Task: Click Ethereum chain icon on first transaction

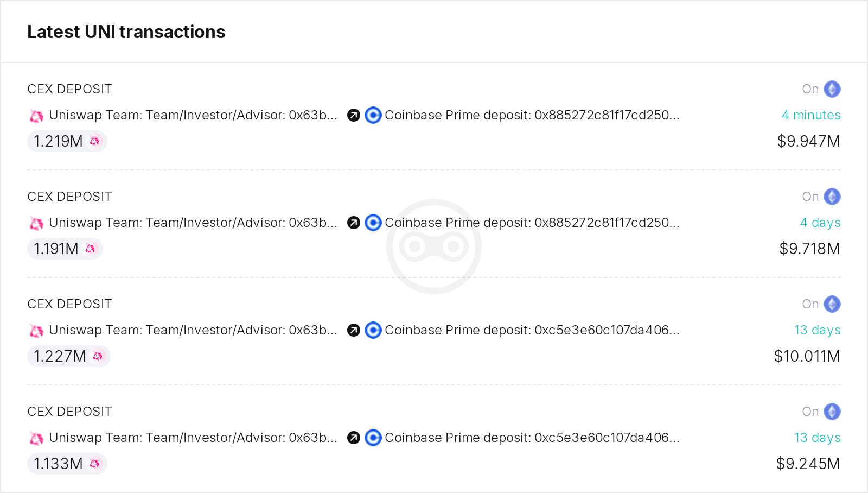Action: click(x=832, y=89)
